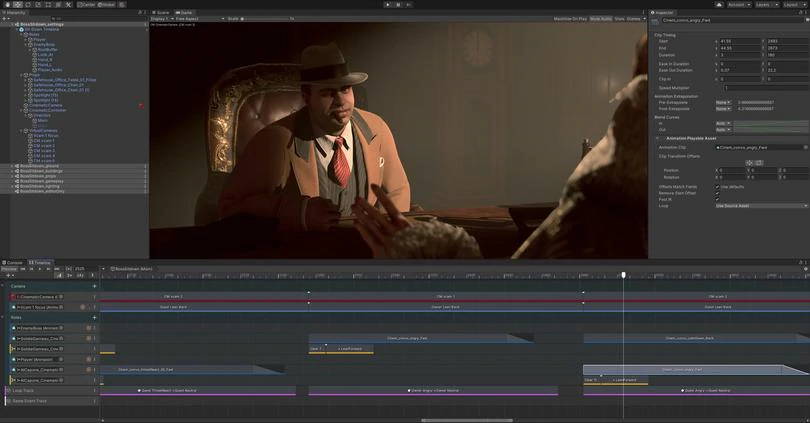The image size is (810, 423).
Task: Switch to the Console tab
Action: tap(13, 262)
